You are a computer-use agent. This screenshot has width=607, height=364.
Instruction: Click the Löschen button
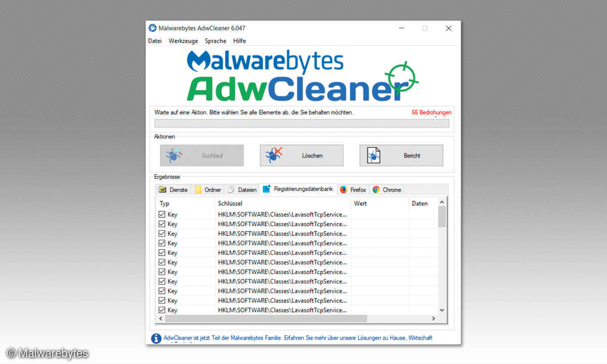pos(301,155)
